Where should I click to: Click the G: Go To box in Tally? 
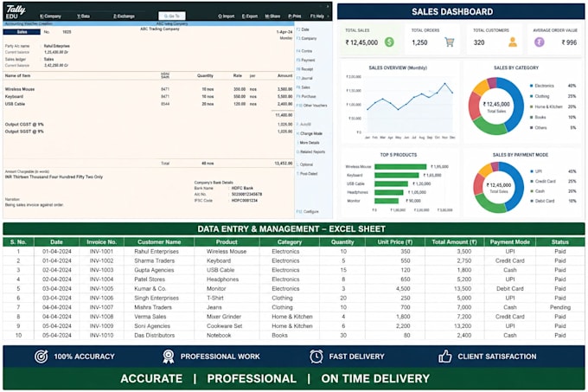pos(172,16)
